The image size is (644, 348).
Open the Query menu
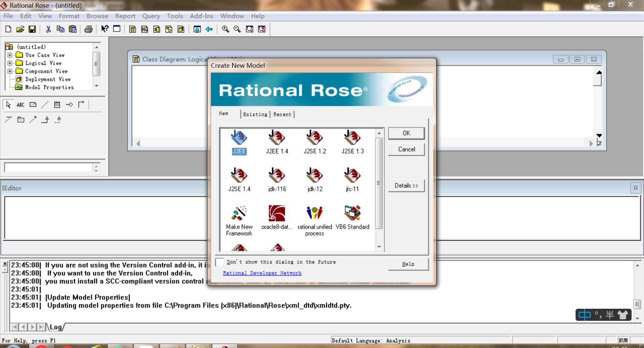pyautogui.click(x=151, y=16)
